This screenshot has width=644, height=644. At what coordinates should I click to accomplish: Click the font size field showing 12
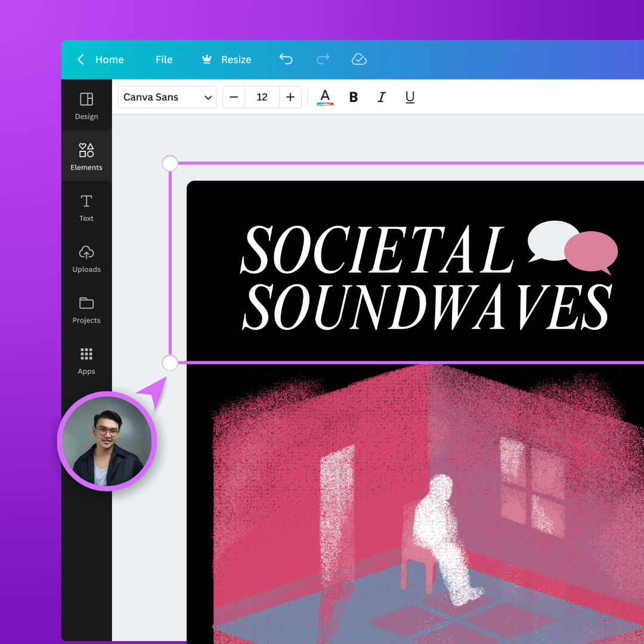(x=262, y=97)
